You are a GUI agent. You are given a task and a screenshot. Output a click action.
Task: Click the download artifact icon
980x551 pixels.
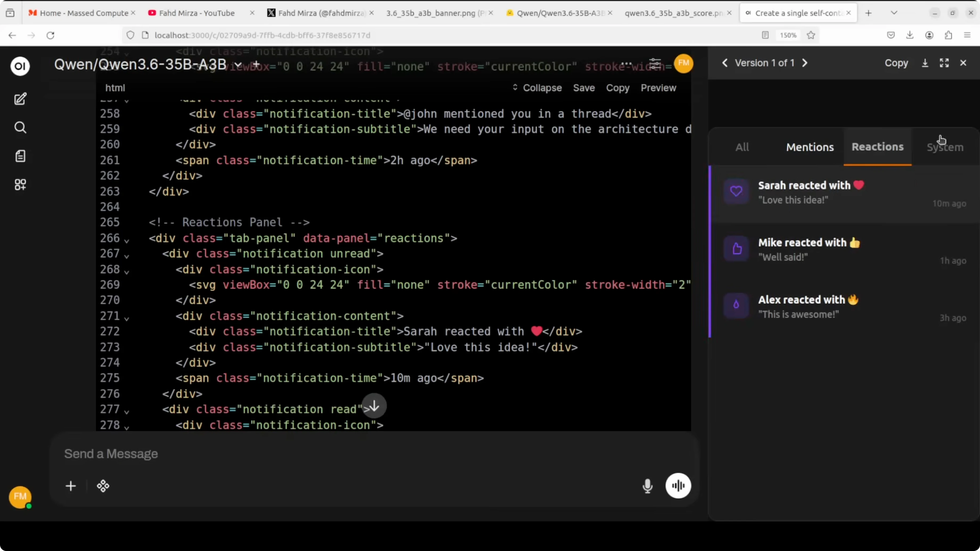[x=925, y=63]
